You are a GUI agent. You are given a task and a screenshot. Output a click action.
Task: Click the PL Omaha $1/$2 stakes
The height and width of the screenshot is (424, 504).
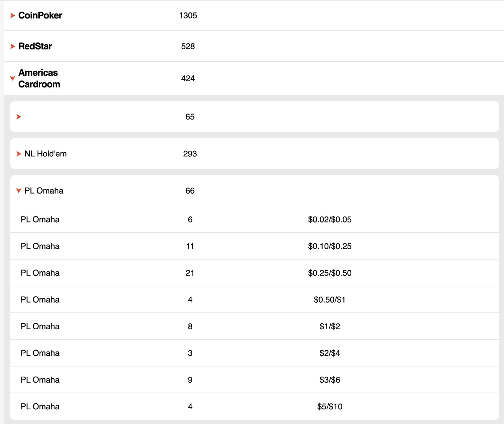tap(329, 326)
